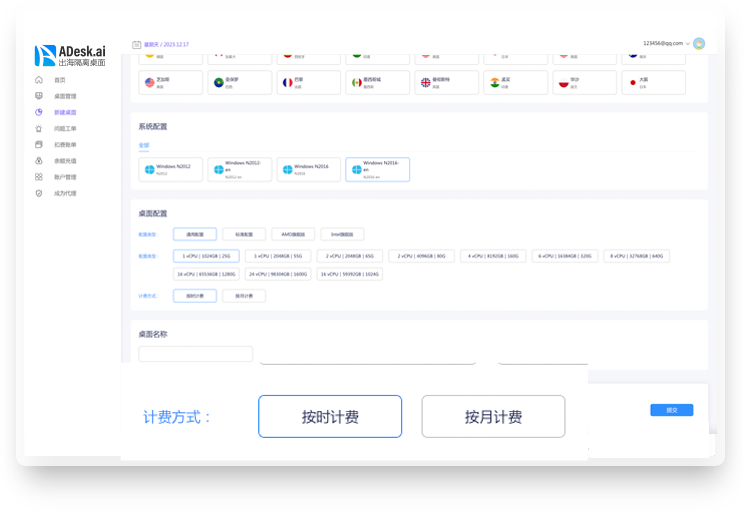Select the Intel旗舰版 configuration type
745x513 pixels.
point(342,234)
